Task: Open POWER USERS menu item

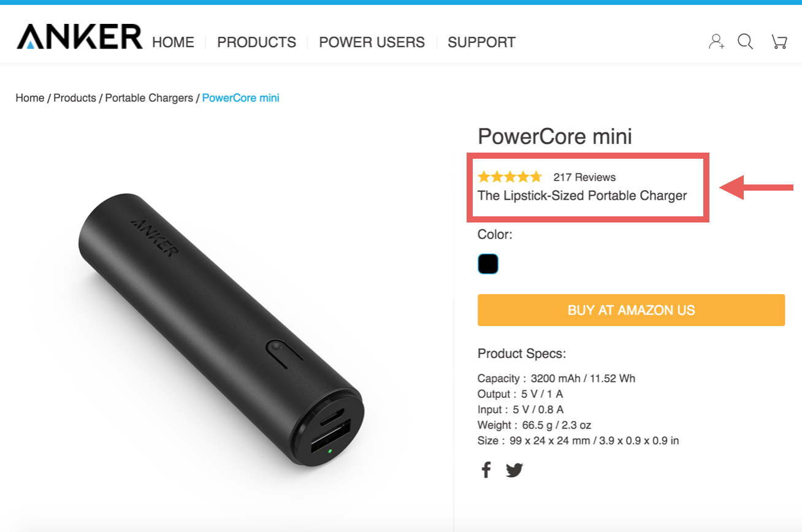Action: coord(372,42)
